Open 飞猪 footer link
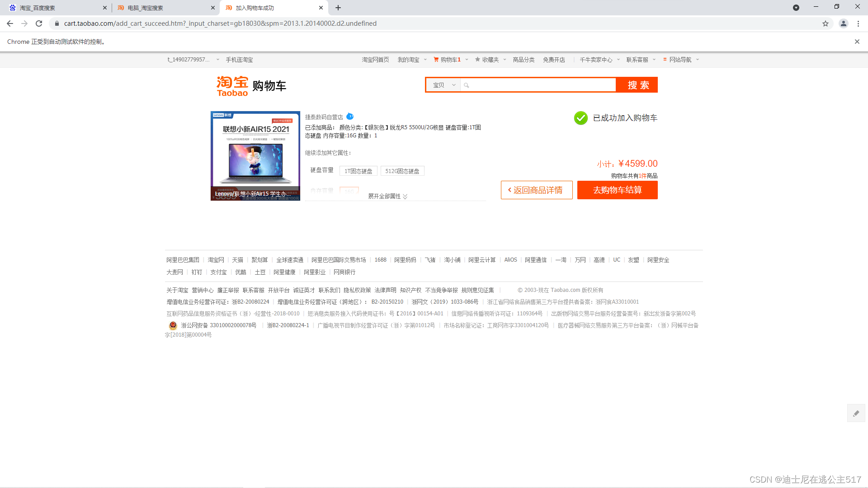 coord(430,260)
